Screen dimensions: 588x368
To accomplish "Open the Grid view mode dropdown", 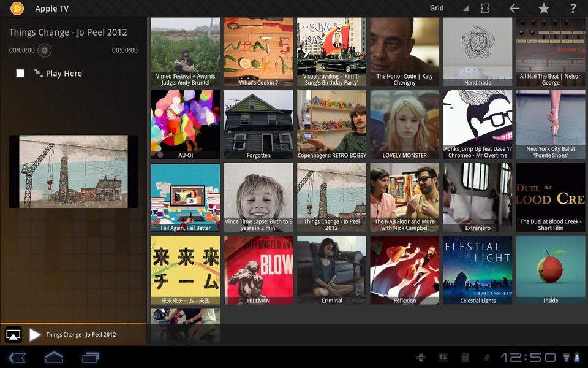I will [x=446, y=8].
